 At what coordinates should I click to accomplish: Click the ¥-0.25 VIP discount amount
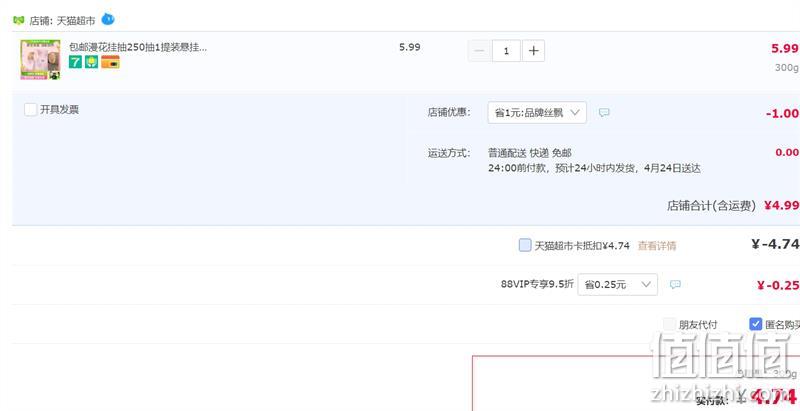[x=778, y=286]
